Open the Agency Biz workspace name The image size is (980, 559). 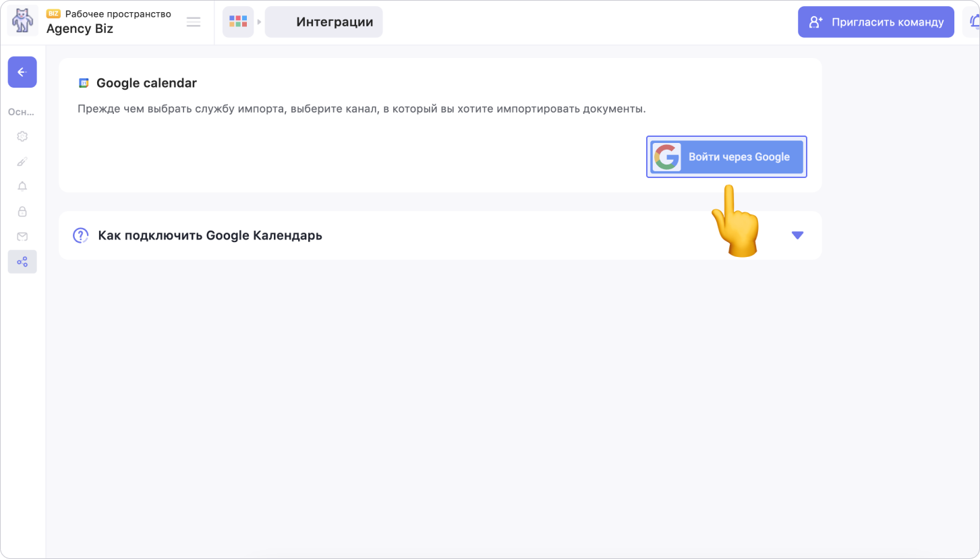80,29
